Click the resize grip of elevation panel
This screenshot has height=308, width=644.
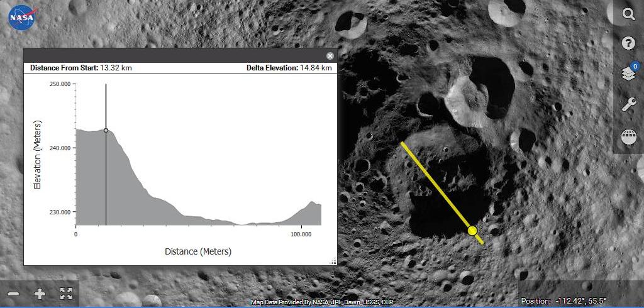[x=333, y=261]
